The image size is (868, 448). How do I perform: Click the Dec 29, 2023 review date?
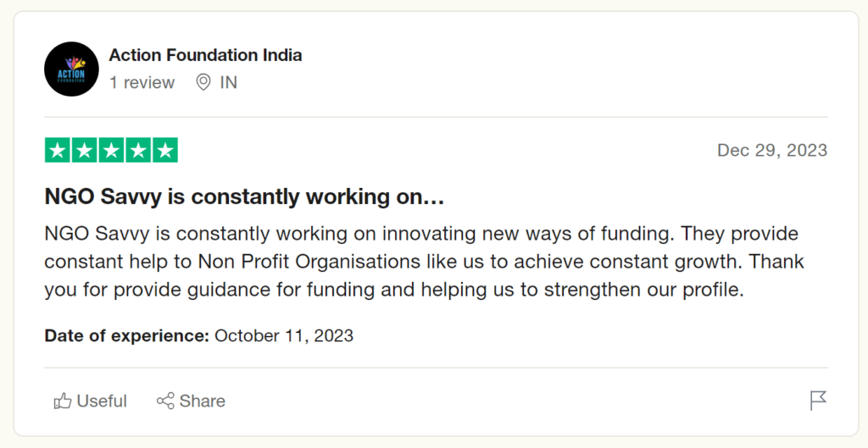pyautogui.click(x=772, y=150)
